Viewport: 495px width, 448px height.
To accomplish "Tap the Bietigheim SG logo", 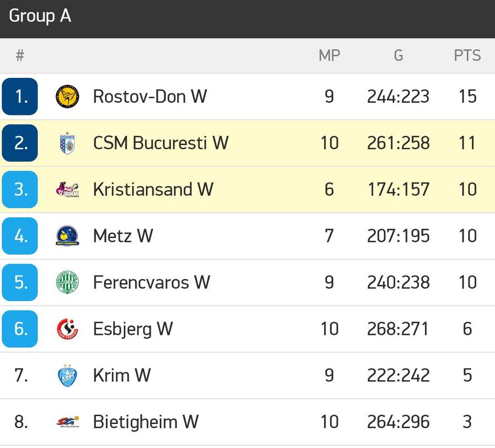I will (x=67, y=422).
